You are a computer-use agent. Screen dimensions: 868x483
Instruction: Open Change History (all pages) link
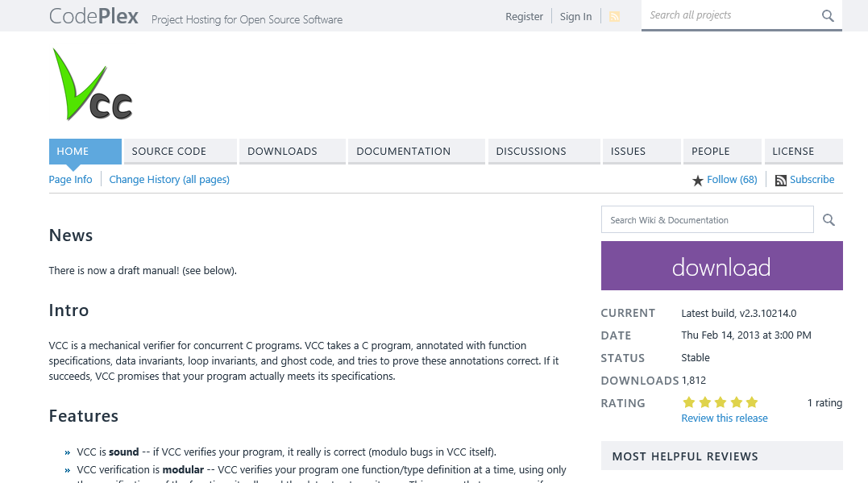(169, 180)
